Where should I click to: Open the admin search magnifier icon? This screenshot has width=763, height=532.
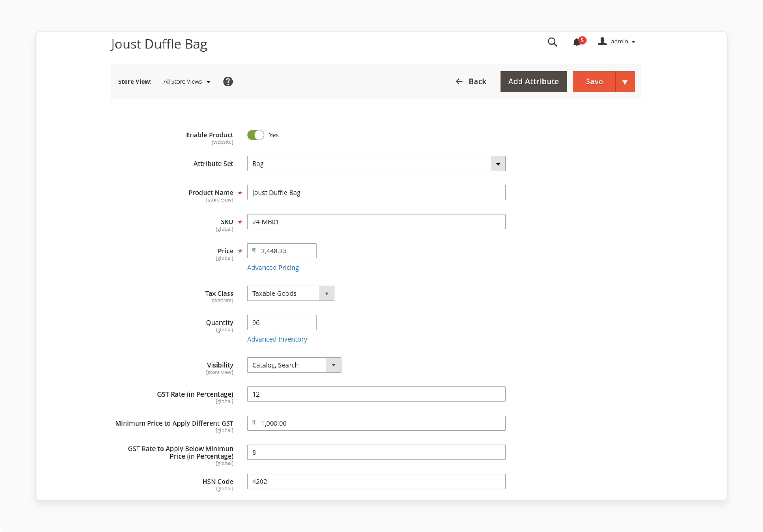552,42
